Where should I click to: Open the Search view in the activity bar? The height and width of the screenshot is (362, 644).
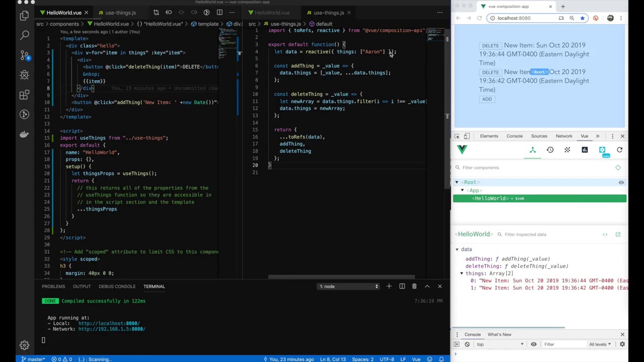click(24, 35)
